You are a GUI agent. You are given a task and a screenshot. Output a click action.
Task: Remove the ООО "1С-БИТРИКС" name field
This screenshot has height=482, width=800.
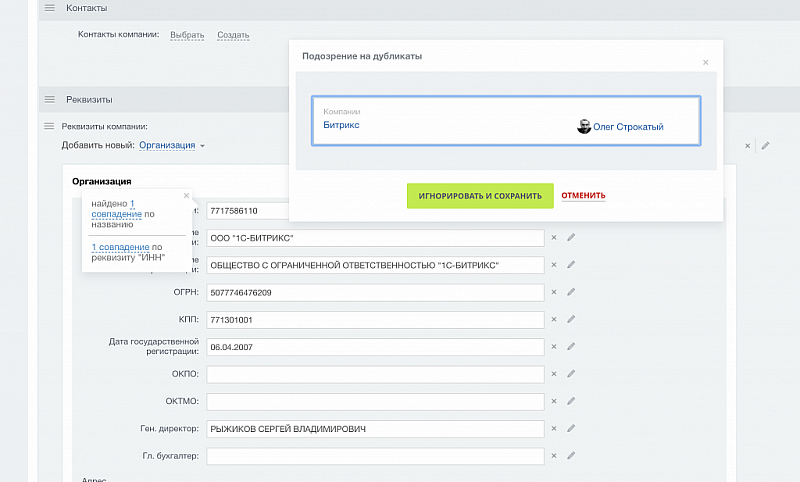click(x=554, y=238)
